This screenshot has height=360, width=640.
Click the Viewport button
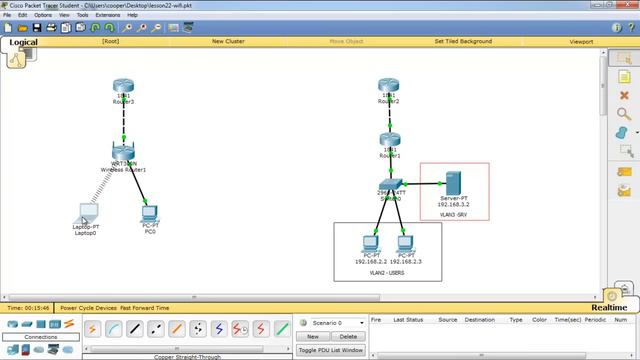pyautogui.click(x=581, y=42)
